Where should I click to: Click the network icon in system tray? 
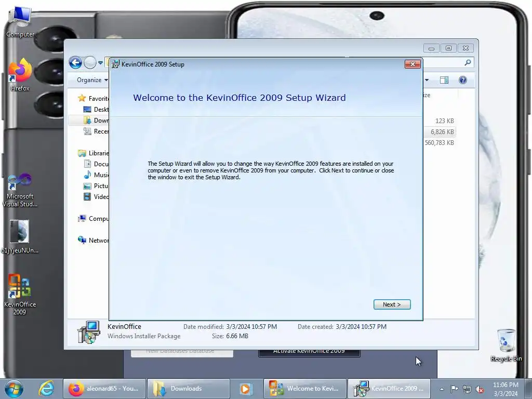(x=467, y=389)
